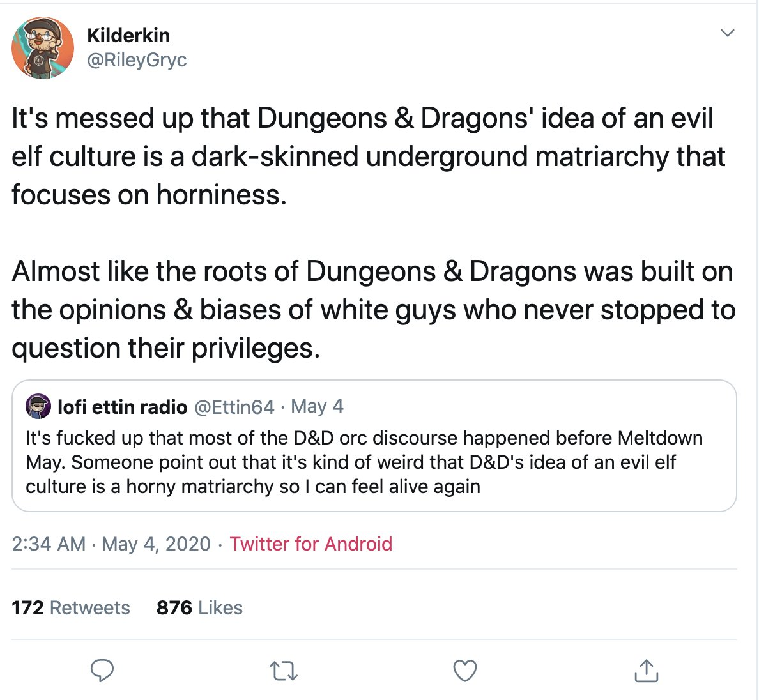Viewport: 759px width, 700px height.
Task: Select the May 4, 2020 date
Action: (157, 544)
